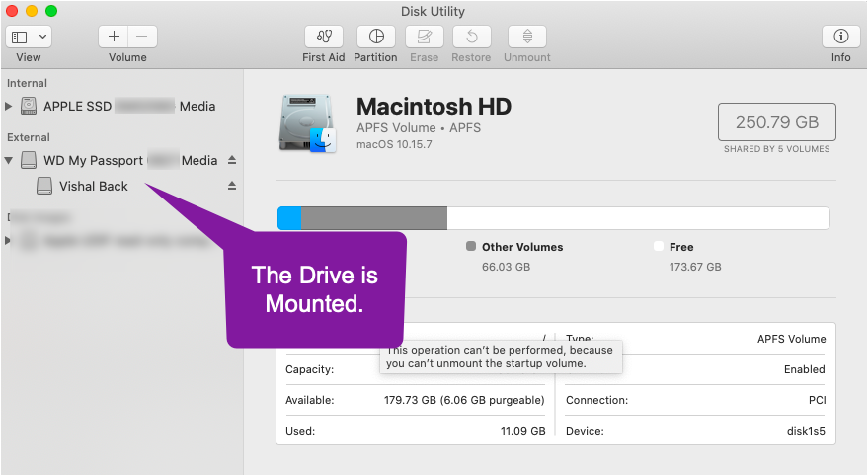Open the Info panel
The height and width of the screenshot is (476, 868).
tap(841, 37)
